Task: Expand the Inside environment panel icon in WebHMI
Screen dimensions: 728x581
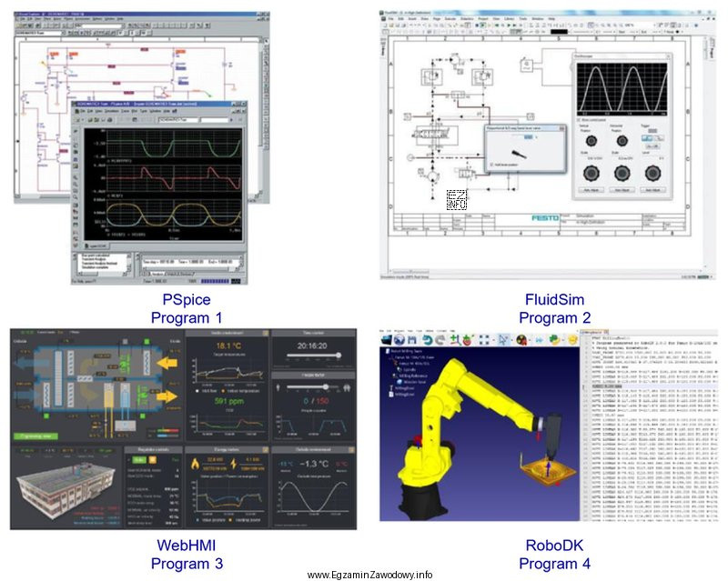Action: click(266, 333)
